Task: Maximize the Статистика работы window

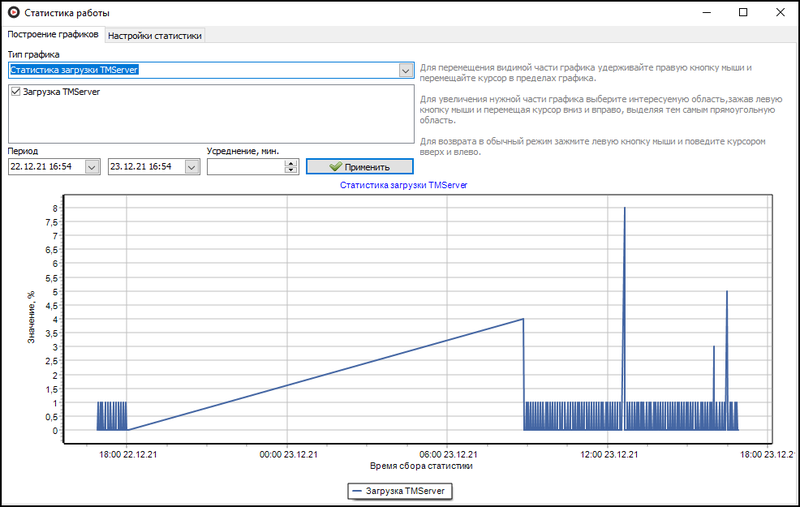Action: 742,13
